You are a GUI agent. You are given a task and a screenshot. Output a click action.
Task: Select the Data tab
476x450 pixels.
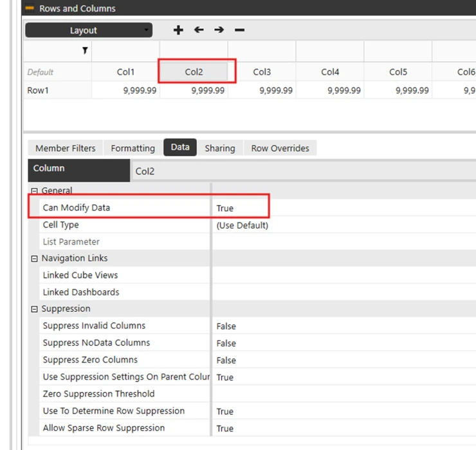pyautogui.click(x=180, y=147)
